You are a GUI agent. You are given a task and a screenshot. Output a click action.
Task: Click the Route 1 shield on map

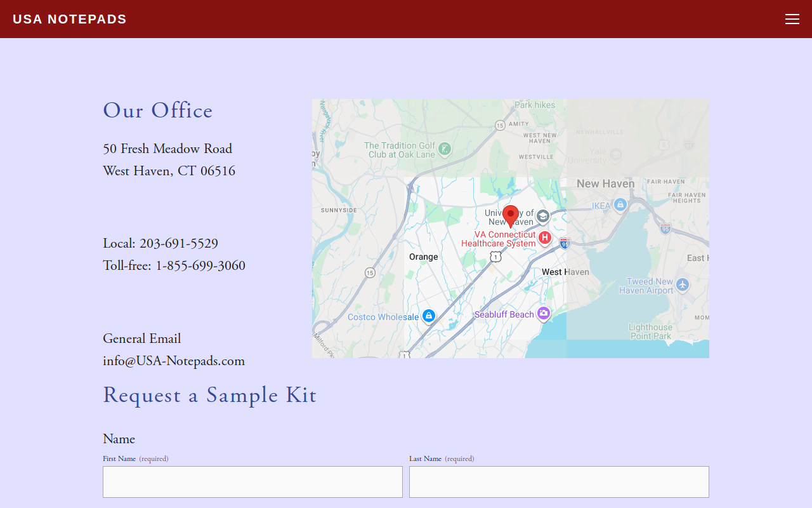pos(496,257)
